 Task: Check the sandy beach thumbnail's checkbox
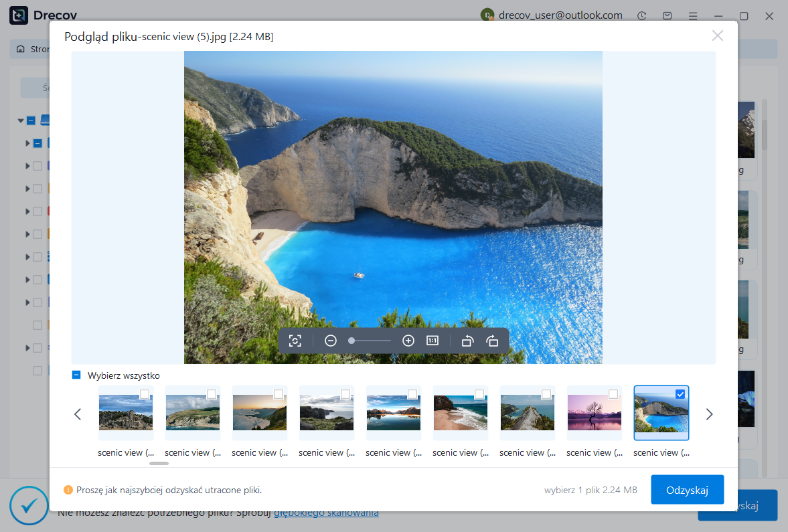click(479, 394)
